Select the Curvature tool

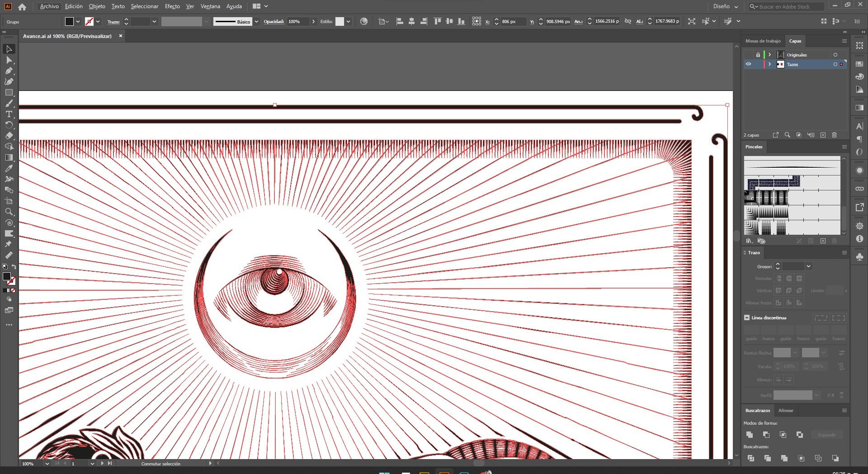(x=9, y=81)
